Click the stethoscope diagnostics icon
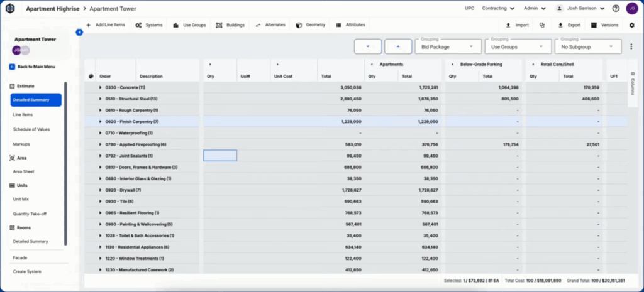The width and height of the screenshot is (644, 292). (542, 25)
